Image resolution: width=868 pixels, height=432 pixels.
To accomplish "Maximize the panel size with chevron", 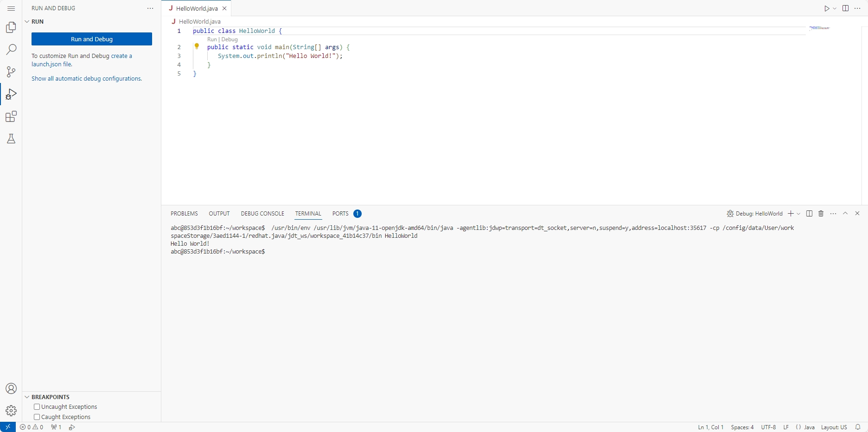I will pyautogui.click(x=845, y=213).
